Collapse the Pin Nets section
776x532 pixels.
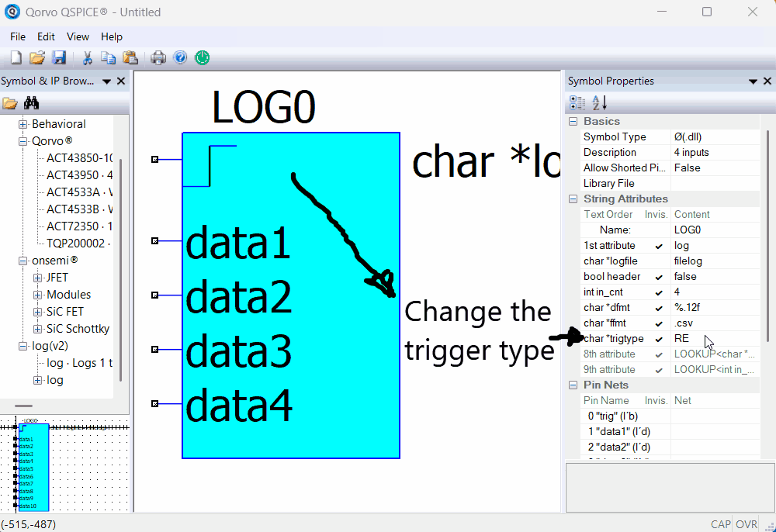(x=573, y=385)
